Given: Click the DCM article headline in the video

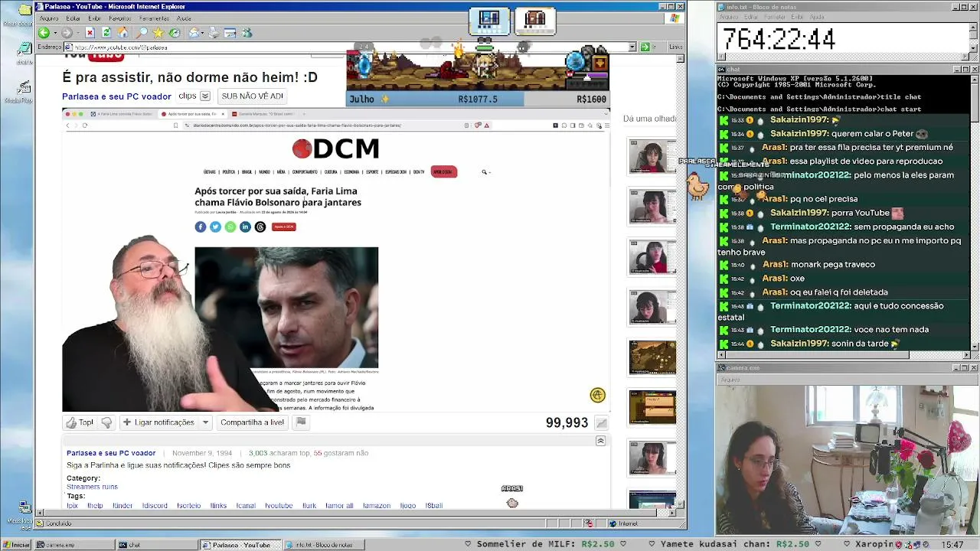Looking at the screenshot, I should tap(278, 197).
